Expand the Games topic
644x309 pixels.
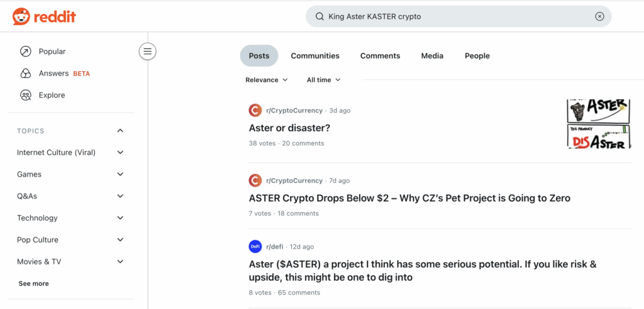coord(120,175)
